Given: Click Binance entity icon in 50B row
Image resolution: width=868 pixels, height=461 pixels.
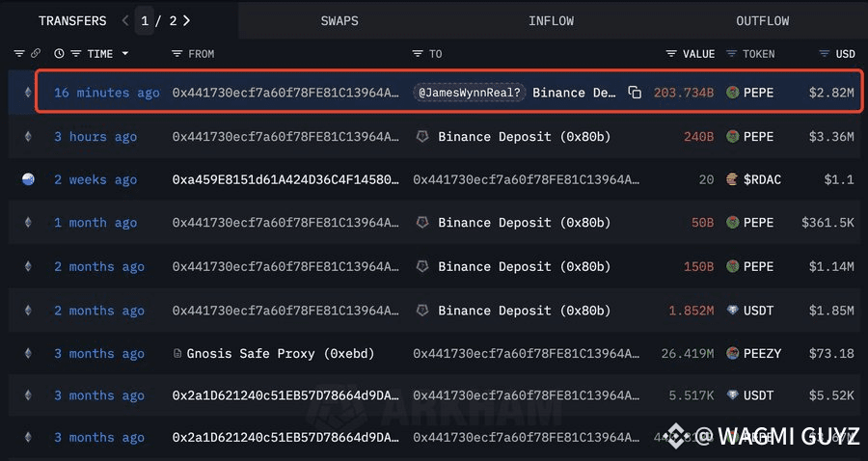Looking at the screenshot, I should pos(422,223).
